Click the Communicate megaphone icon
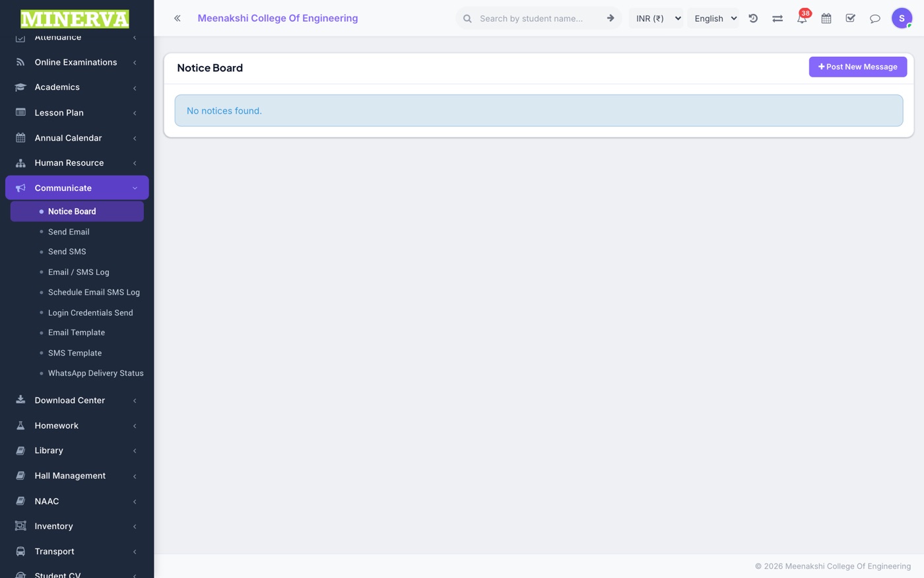924x578 pixels. tap(20, 188)
